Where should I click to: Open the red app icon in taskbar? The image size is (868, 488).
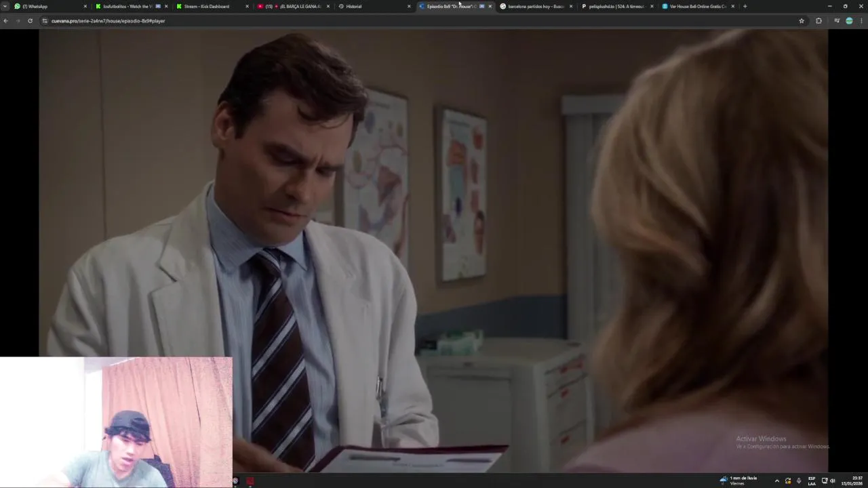click(x=250, y=481)
